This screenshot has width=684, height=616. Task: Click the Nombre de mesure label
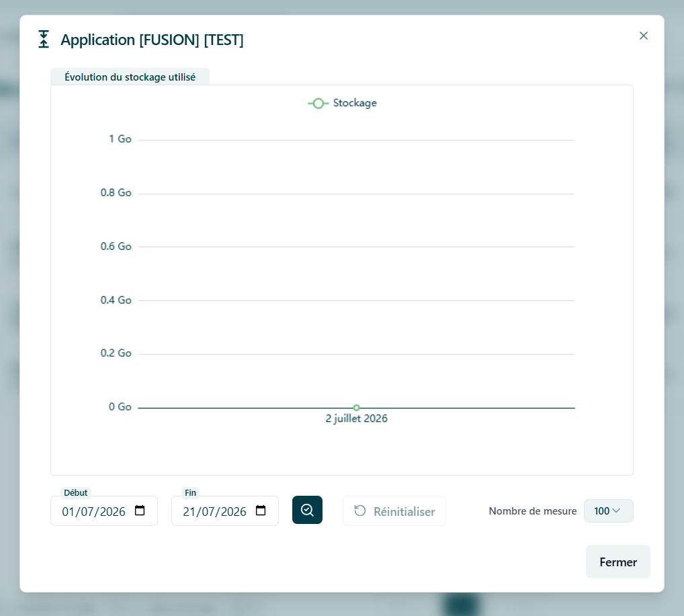tap(533, 511)
